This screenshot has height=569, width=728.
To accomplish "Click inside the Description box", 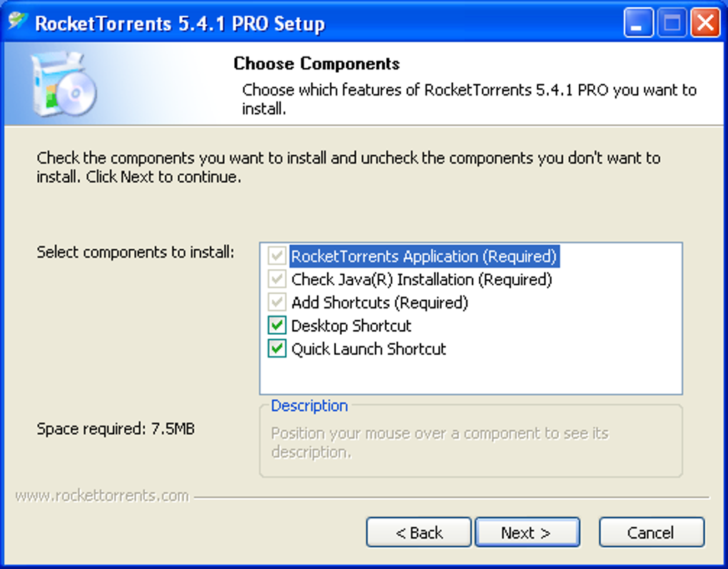I will (x=471, y=443).
